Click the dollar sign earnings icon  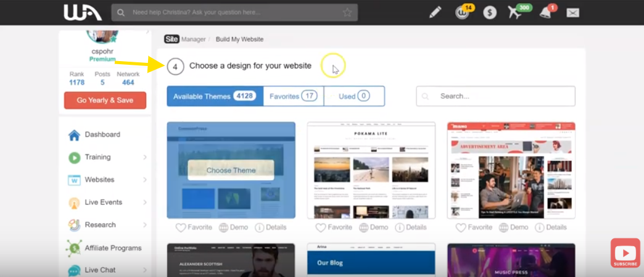pos(490,13)
